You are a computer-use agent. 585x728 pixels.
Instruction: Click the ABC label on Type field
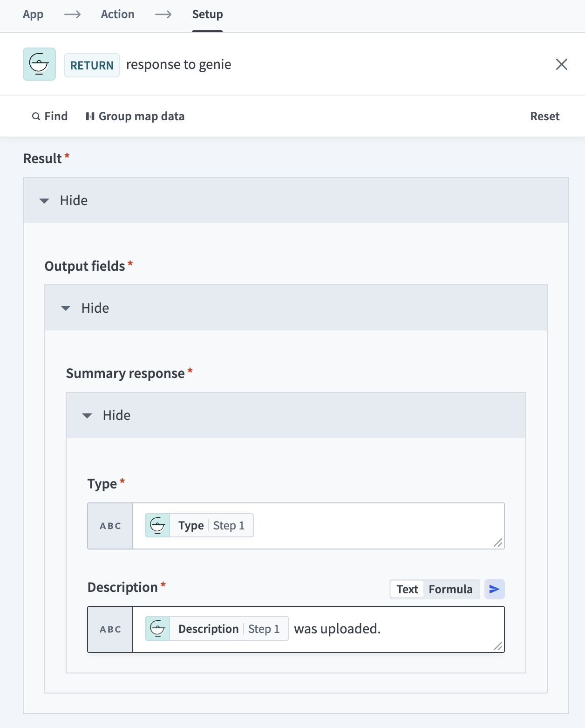pyautogui.click(x=110, y=526)
